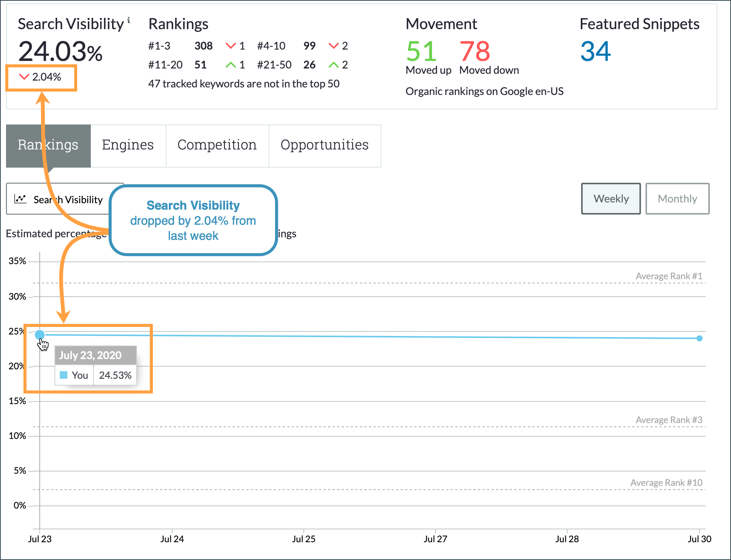731x560 pixels.
Task: Select the Jul 30 endpoint on the trend line
Action: tap(699, 338)
